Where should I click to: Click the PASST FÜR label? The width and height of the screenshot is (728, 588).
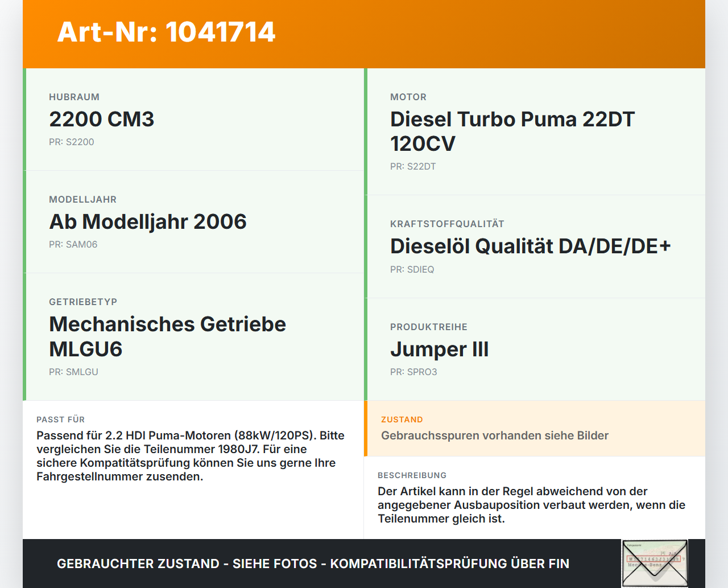click(x=60, y=420)
